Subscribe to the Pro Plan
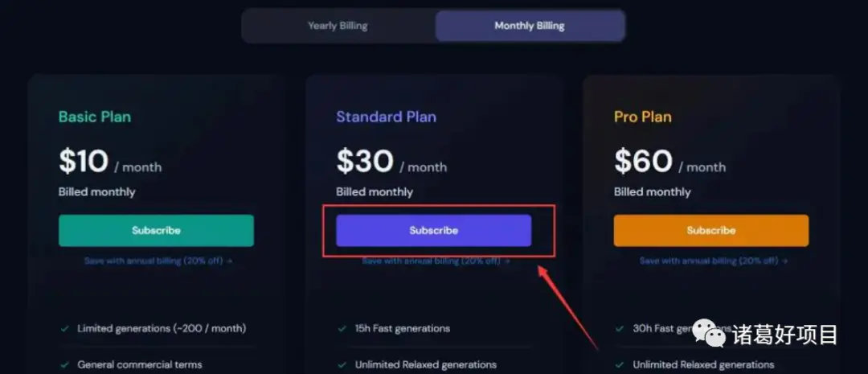Screen dimensions: 868x374 tap(710, 231)
